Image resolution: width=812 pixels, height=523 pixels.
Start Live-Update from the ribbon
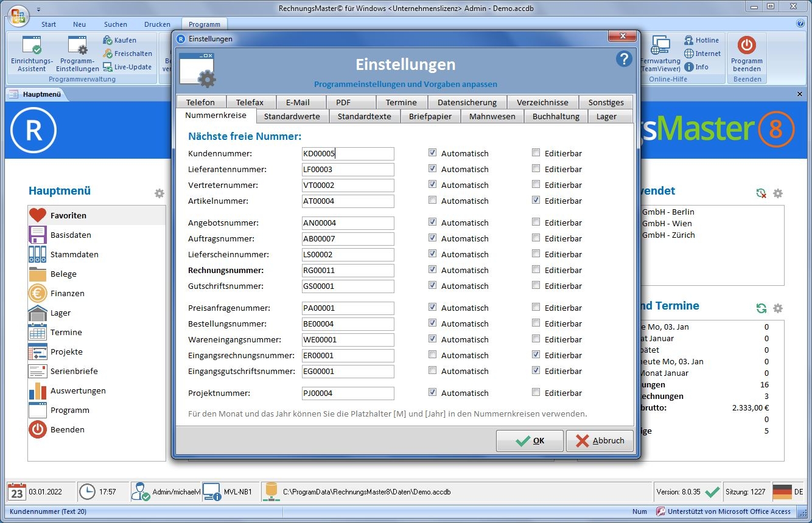tap(127, 67)
